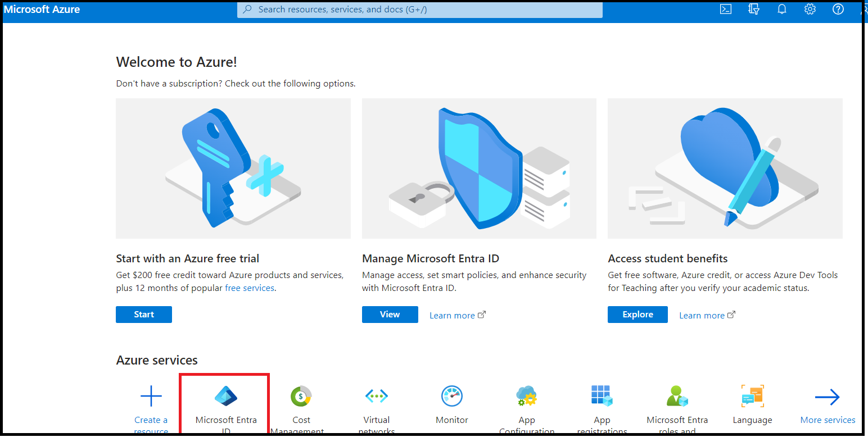Image resolution: width=868 pixels, height=437 pixels.
Task: Click the Microsoft Azure home title
Action: point(42,9)
